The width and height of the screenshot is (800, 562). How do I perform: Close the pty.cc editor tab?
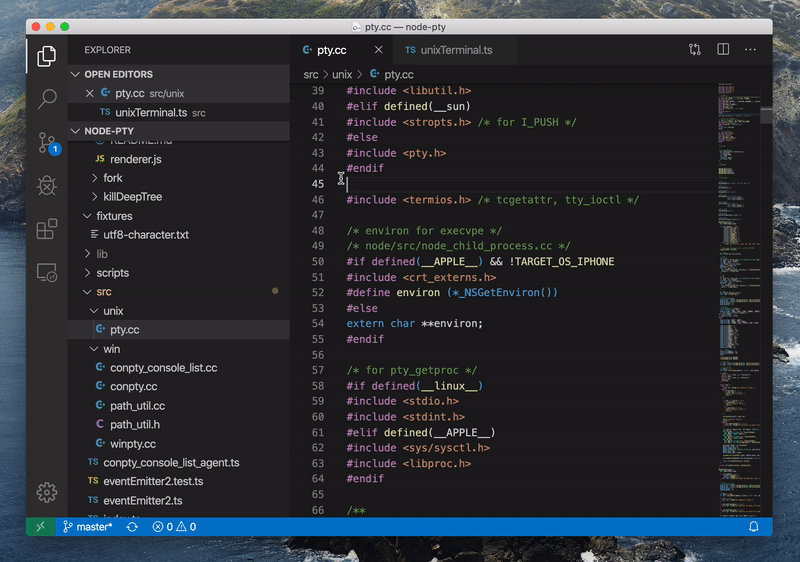(378, 49)
